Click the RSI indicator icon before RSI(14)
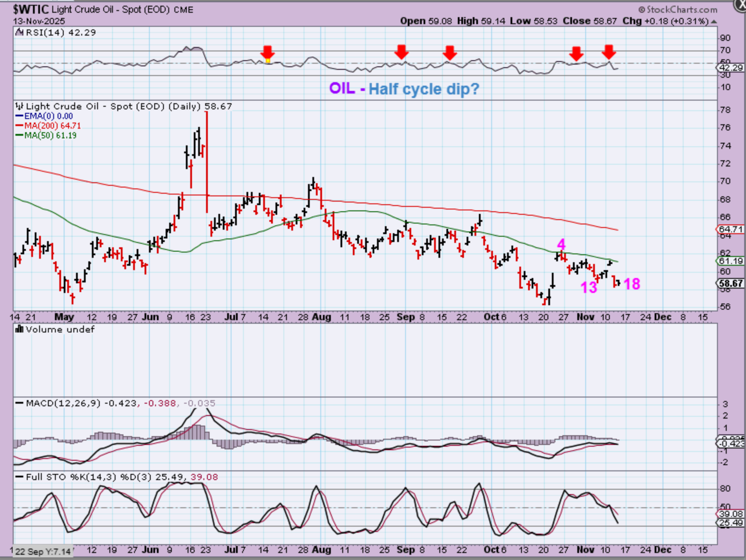The height and width of the screenshot is (560, 746). tap(19, 32)
